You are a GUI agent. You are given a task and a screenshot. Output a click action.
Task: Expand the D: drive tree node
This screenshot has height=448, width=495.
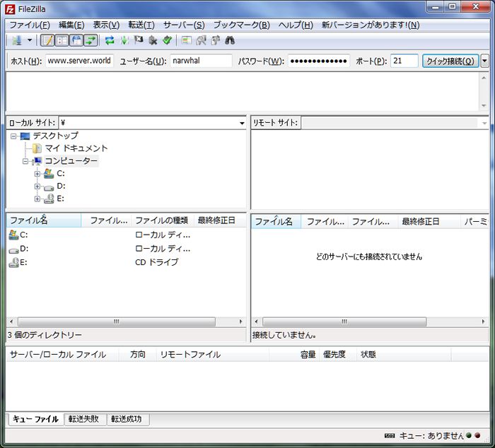pyautogui.click(x=37, y=186)
